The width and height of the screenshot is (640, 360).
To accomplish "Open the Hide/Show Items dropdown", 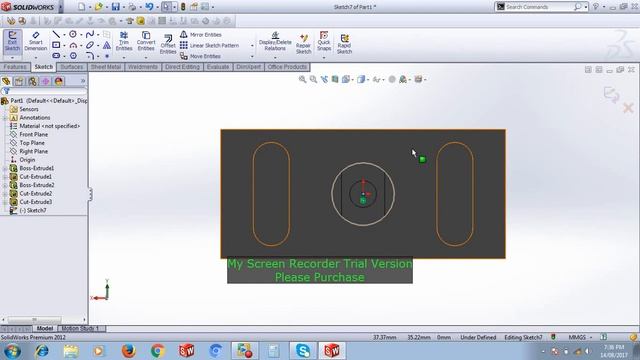I will click(x=378, y=79).
